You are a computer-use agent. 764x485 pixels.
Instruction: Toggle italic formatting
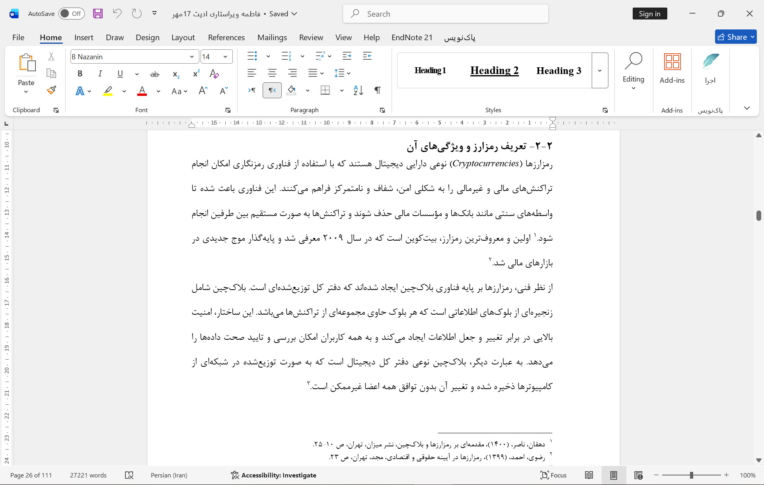click(x=100, y=74)
